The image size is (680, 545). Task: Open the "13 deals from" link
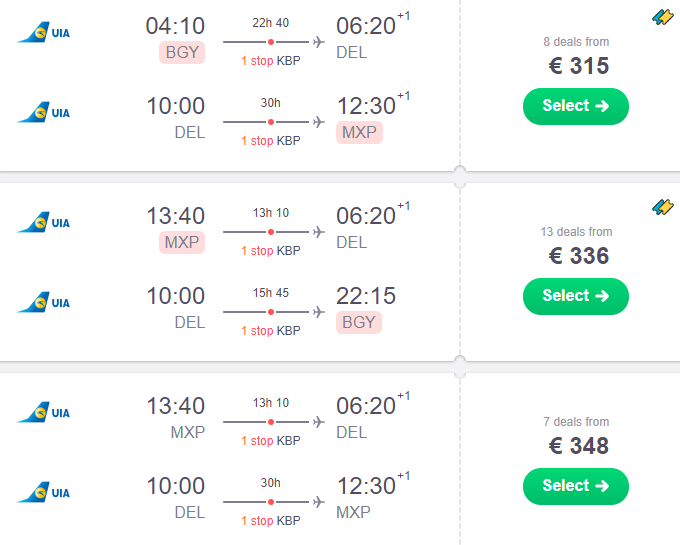pos(575,232)
